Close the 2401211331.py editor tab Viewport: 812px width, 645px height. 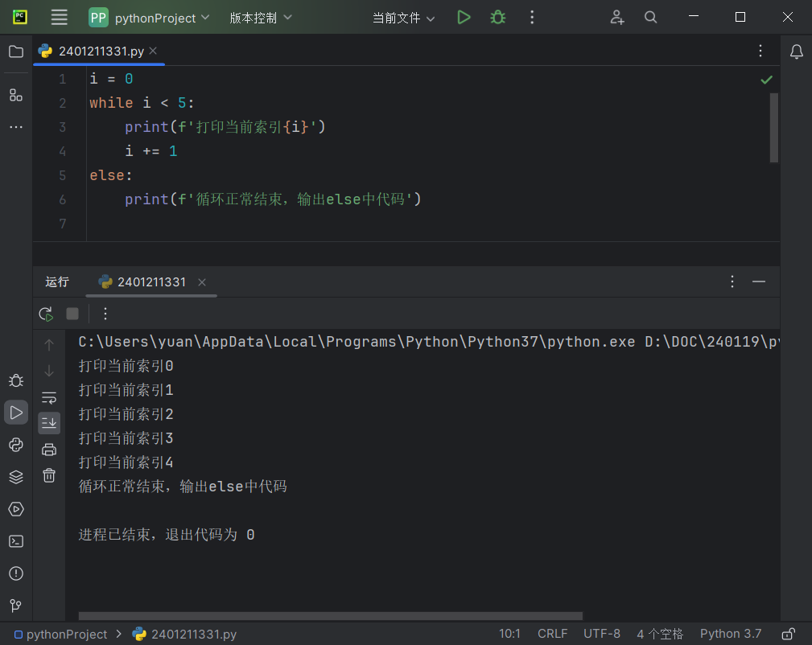coord(153,51)
